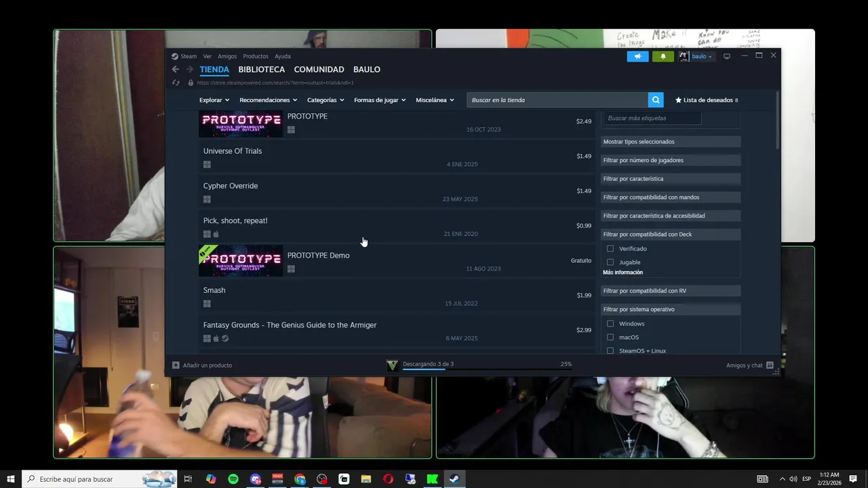
Task: Expand Mostrar tipos seleccionados filter
Action: (x=671, y=142)
